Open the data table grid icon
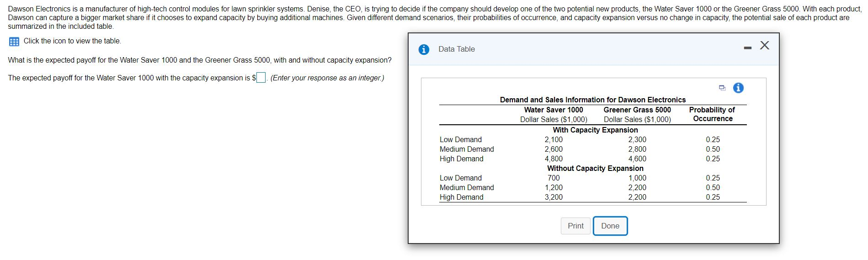Screen dimensions: 868x260 [14, 42]
